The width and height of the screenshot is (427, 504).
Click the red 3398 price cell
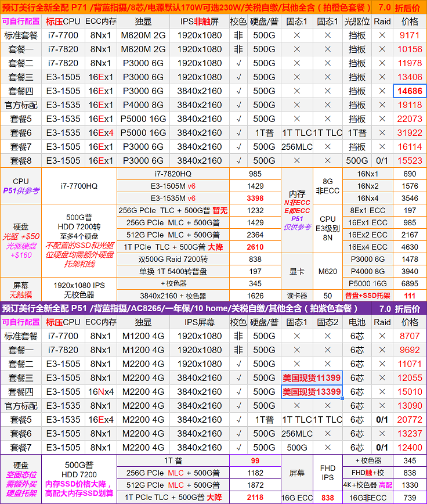click(255, 199)
